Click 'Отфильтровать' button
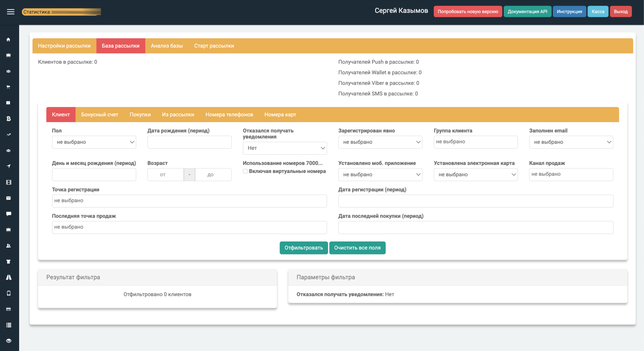644x351 pixels. [304, 248]
